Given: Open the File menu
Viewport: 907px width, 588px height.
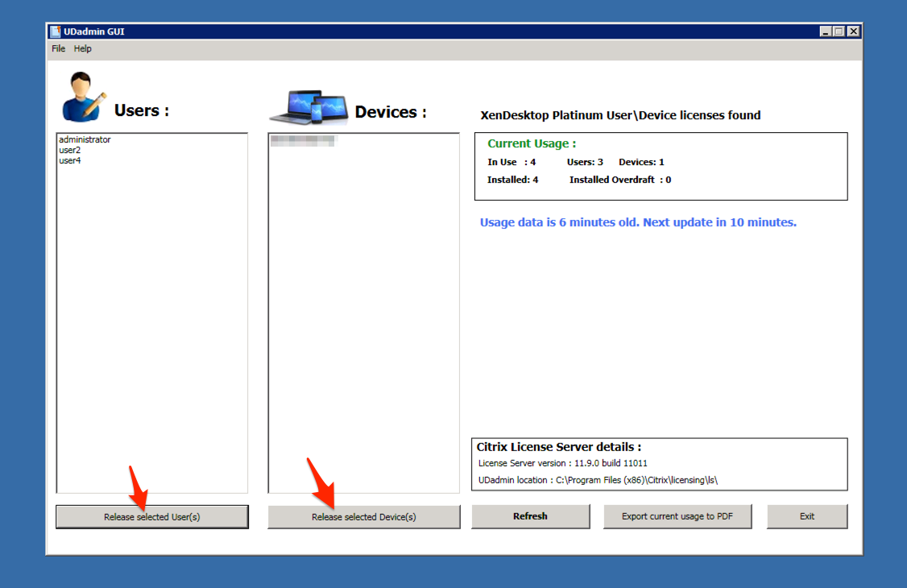Looking at the screenshot, I should click(x=58, y=48).
